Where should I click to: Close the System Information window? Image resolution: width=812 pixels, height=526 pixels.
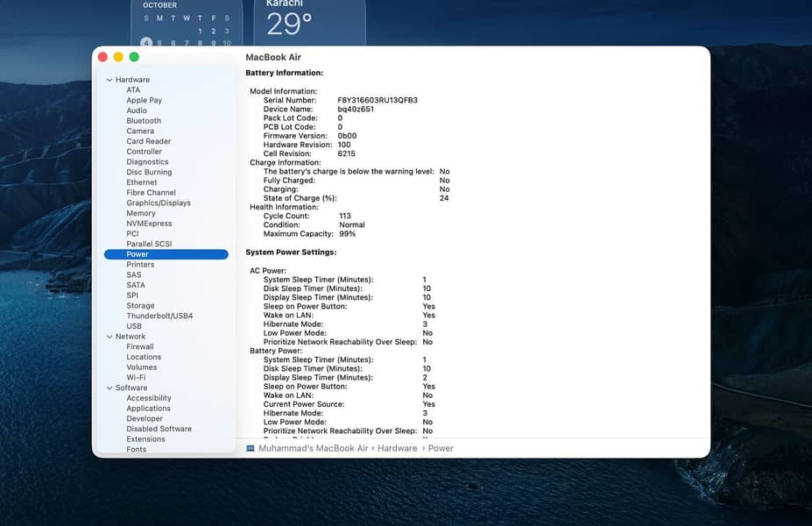[102, 57]
